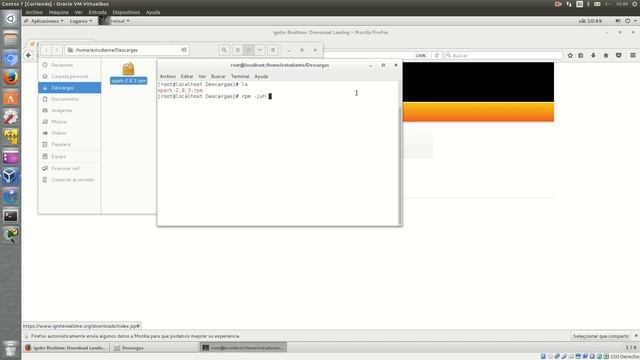Open the Terminal icon in Ubuntu dock
Viewport: 640px width, 360px height.
click(x=11, y=216)
